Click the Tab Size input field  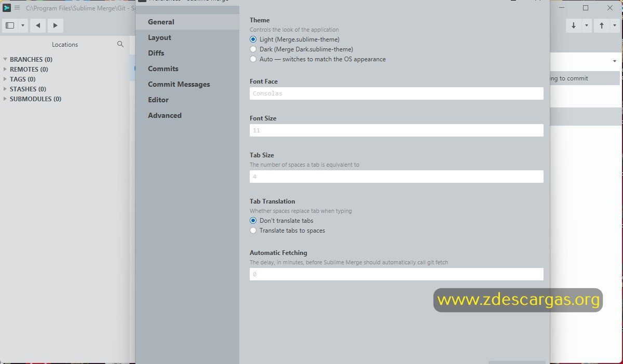[x=397, y=177]
